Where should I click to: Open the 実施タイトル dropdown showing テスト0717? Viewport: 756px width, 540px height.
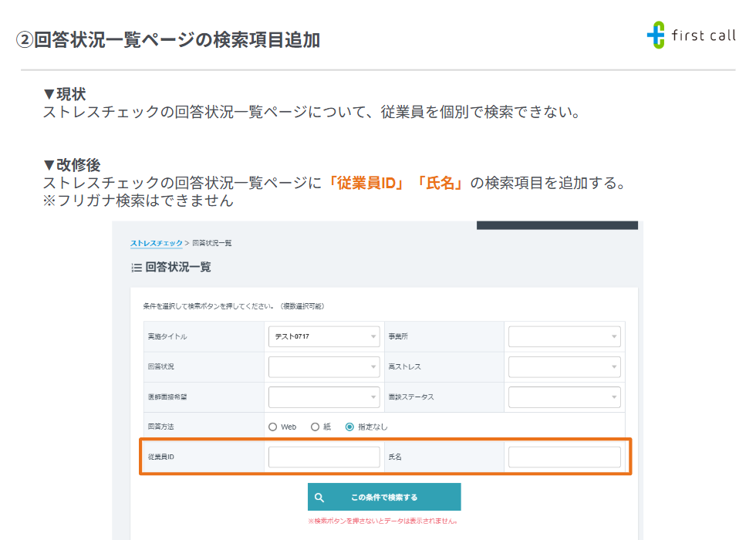tap(324, 336)
